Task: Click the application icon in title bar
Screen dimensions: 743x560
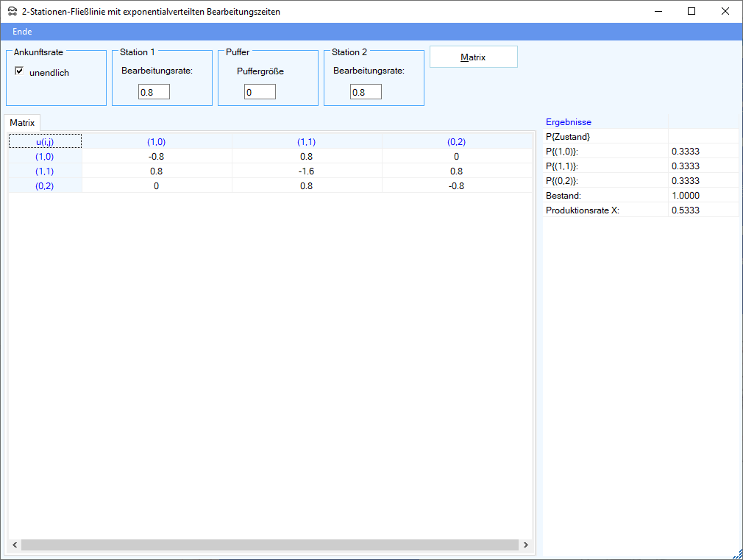Action: click(x=11, y=12)
